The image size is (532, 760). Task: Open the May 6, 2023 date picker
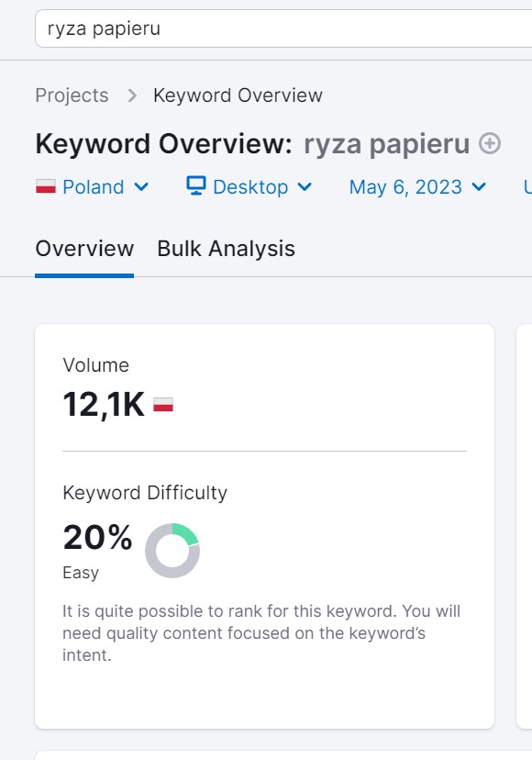click(417, 187)
